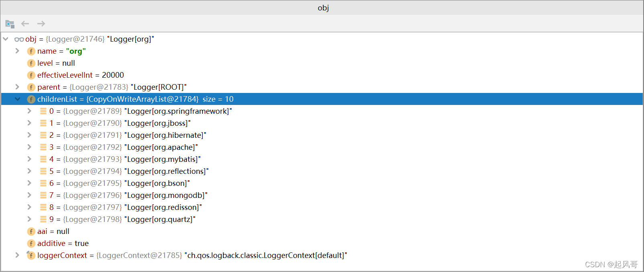Expand element 2 org.hibernate
This screenshot has width=644, height=272.
tap(29, 135)
